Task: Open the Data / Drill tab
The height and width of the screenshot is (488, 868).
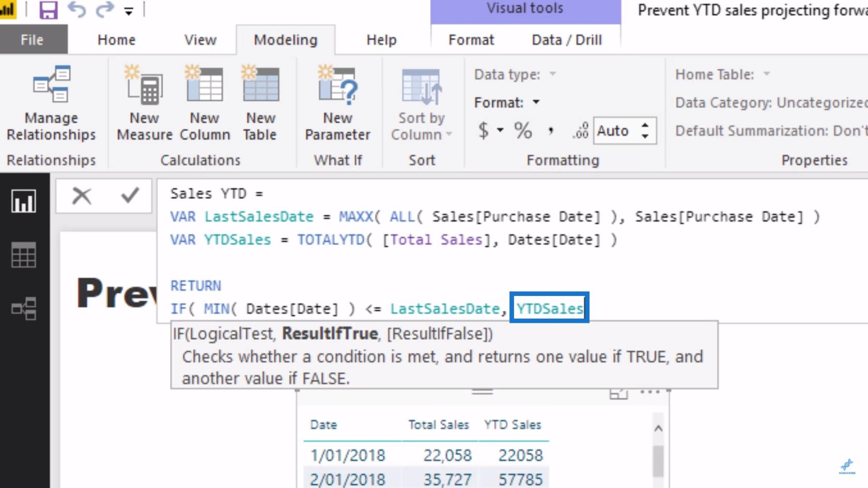Action: pyautogui.click(x=567, y=40)
